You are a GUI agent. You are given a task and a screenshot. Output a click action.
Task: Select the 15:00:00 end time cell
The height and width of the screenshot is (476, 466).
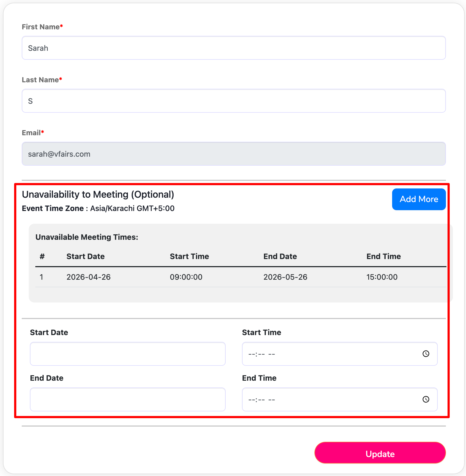point(382,277)
